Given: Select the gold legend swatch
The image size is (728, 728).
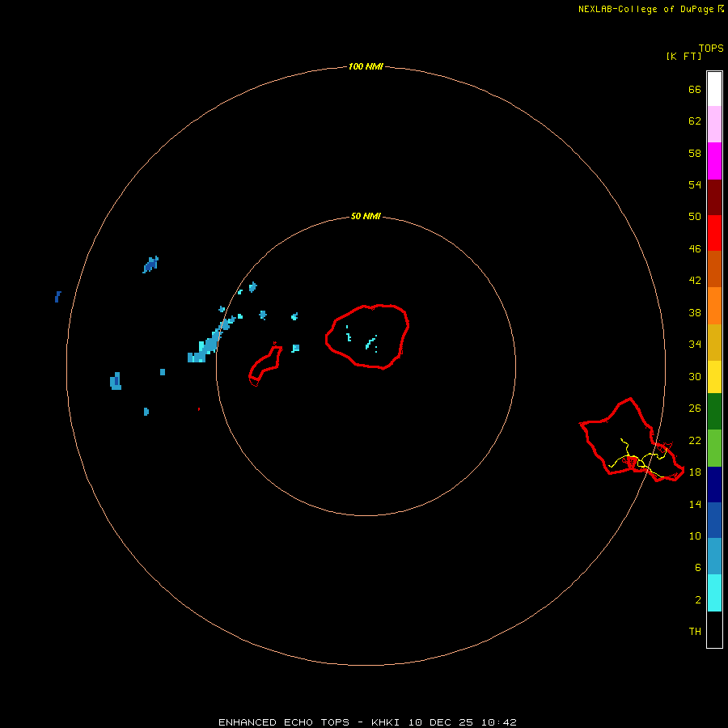Looking at the screenshot, I should point(714,342).
